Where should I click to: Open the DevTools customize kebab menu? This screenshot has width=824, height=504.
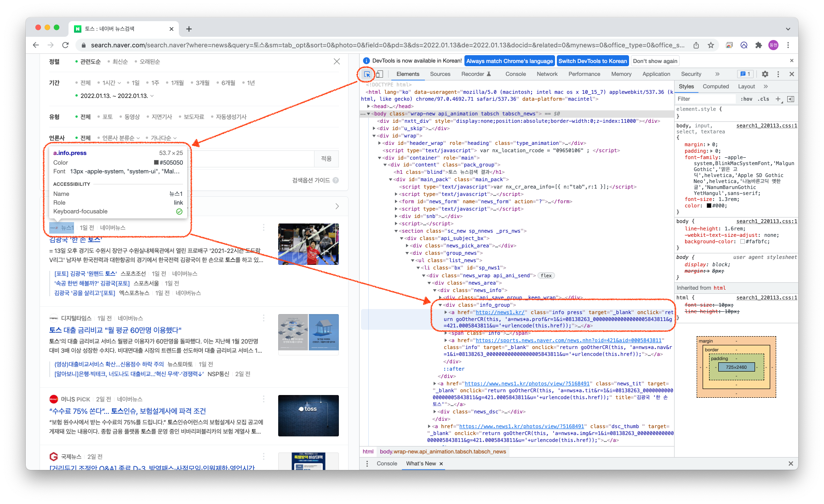pos(778,74)
